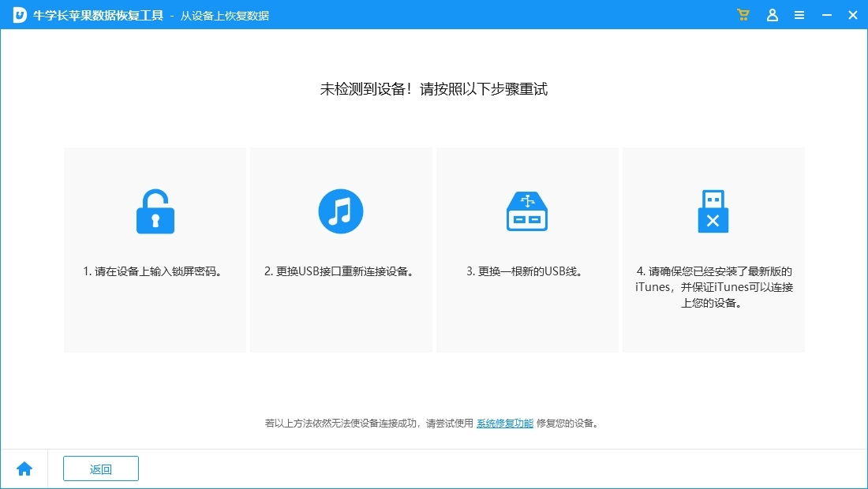The image size is (868, 489).
Task: Click the USB drive icon in step 3
Action: tap(526, 211)
